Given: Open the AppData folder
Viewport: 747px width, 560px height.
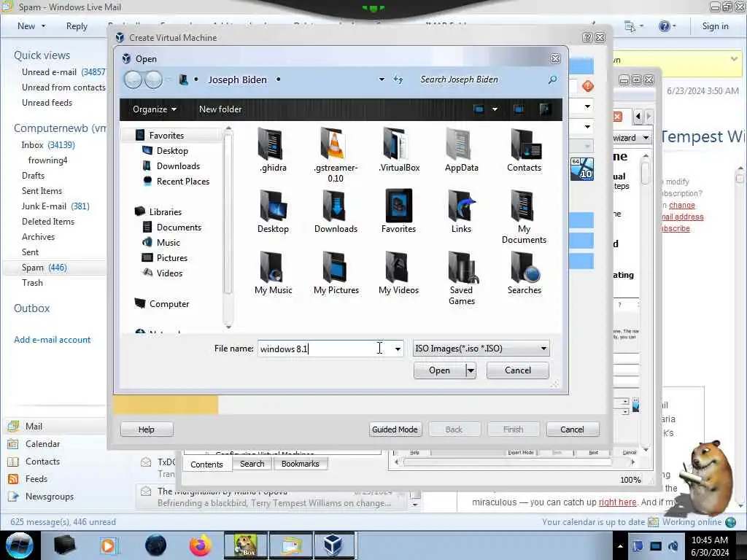Looking at the screenshot, I should (x=461, y=149).
